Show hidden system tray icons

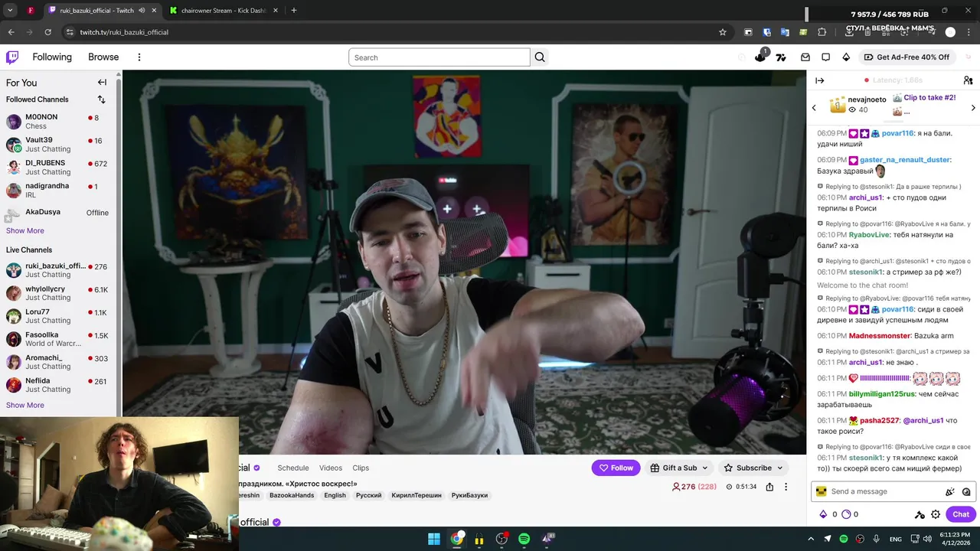(812, 539)
